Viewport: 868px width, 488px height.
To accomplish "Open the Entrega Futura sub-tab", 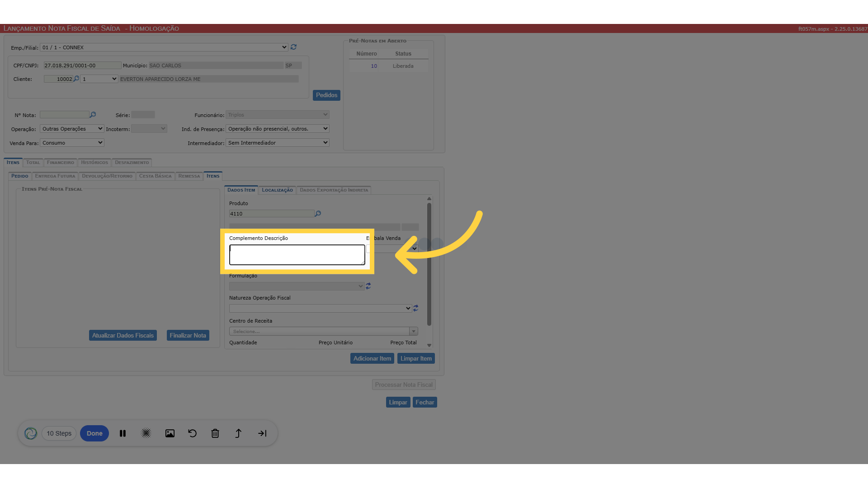I will point(55,176).
